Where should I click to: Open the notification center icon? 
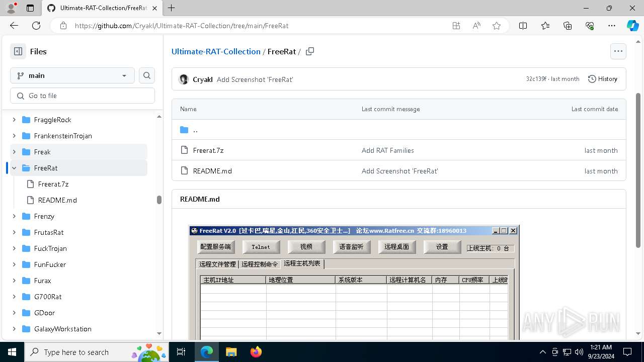pos(627,352)
